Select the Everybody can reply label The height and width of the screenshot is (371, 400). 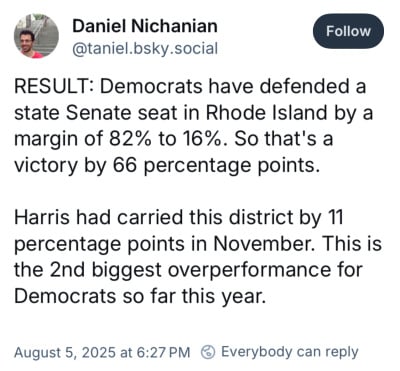pyautogui.click(x=290, y=352)
